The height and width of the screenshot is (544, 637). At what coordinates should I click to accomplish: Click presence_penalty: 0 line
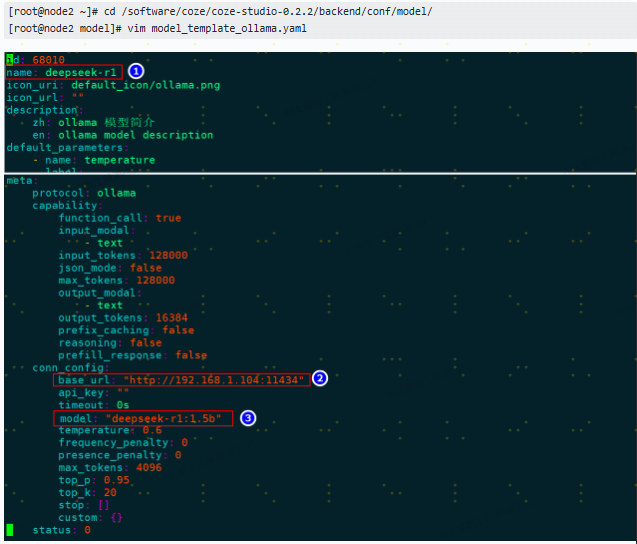click(x=120, y=455)
